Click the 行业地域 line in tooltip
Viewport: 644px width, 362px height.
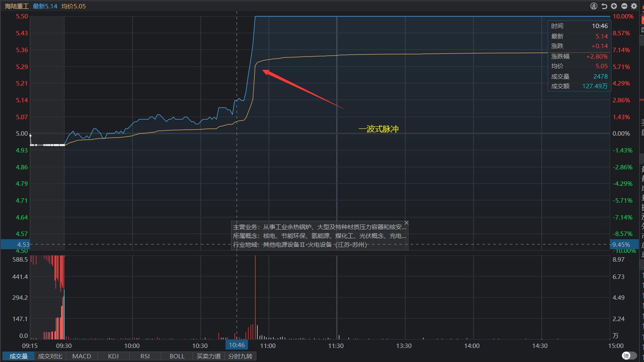tap(300, 245)
